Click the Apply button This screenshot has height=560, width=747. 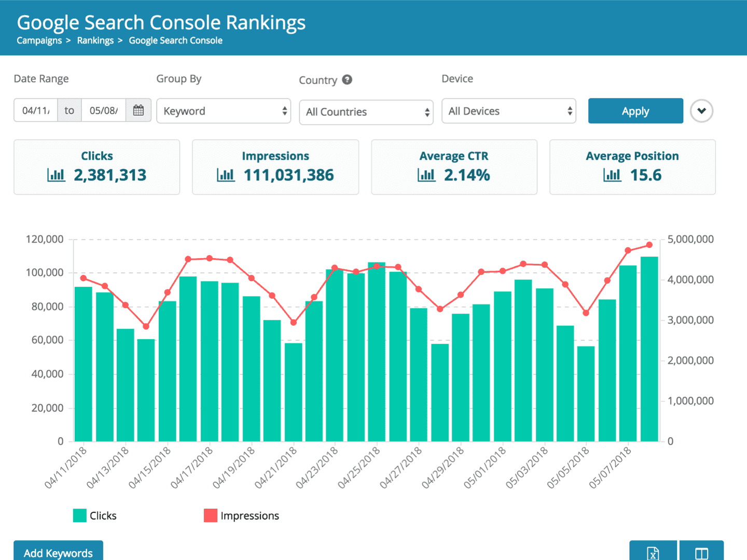(635, 111)
